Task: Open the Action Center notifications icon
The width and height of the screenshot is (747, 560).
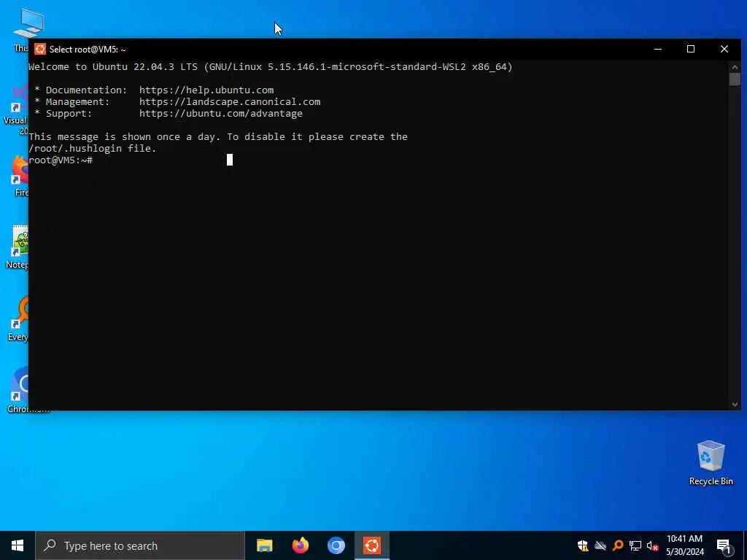Action: click(724, 546)
